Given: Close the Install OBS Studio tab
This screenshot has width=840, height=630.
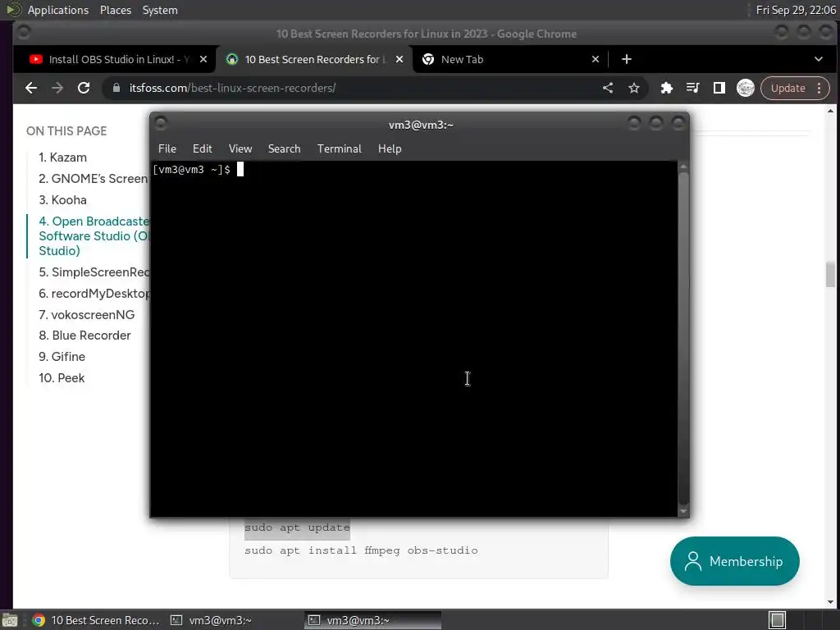Looking at the screenshot, I should coord(203,59).
